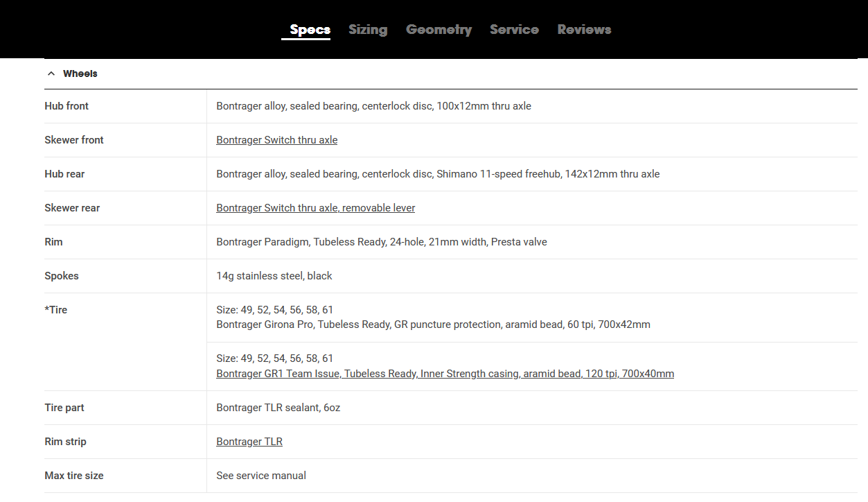Click the hub front 100x12mm thru axle description
The image size is (868, 502).
(374, 106)
